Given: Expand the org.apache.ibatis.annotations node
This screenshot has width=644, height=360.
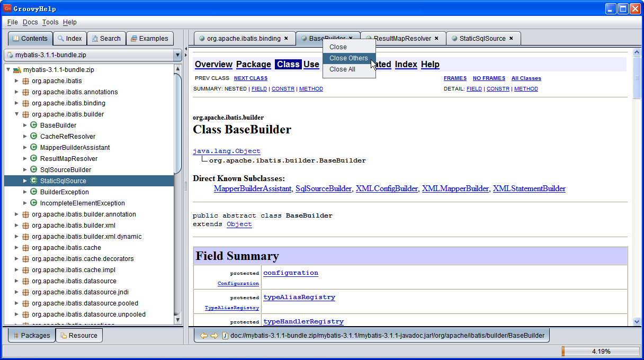Looking at the screenshot, I should click(x=16, y=92).
